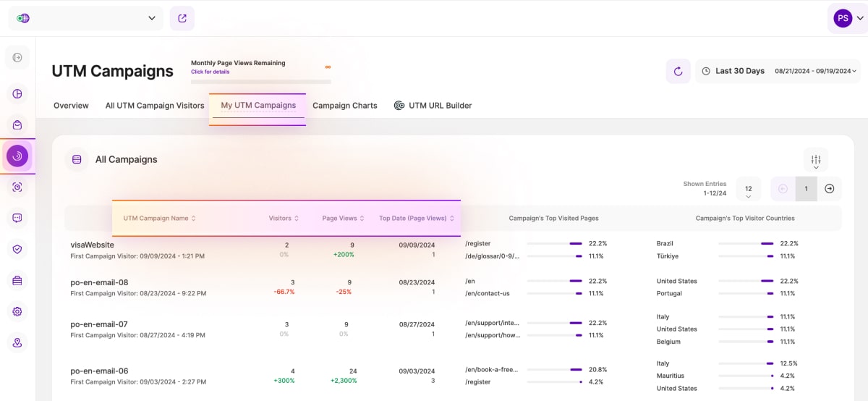868x401 pixels.
Task: Click the briefcase sidebar icon
Action: [17, 280]
